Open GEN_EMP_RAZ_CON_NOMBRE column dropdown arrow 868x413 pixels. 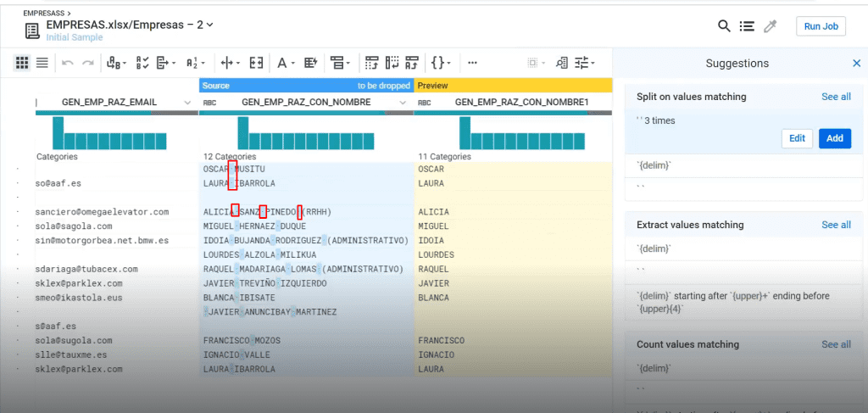403,103
